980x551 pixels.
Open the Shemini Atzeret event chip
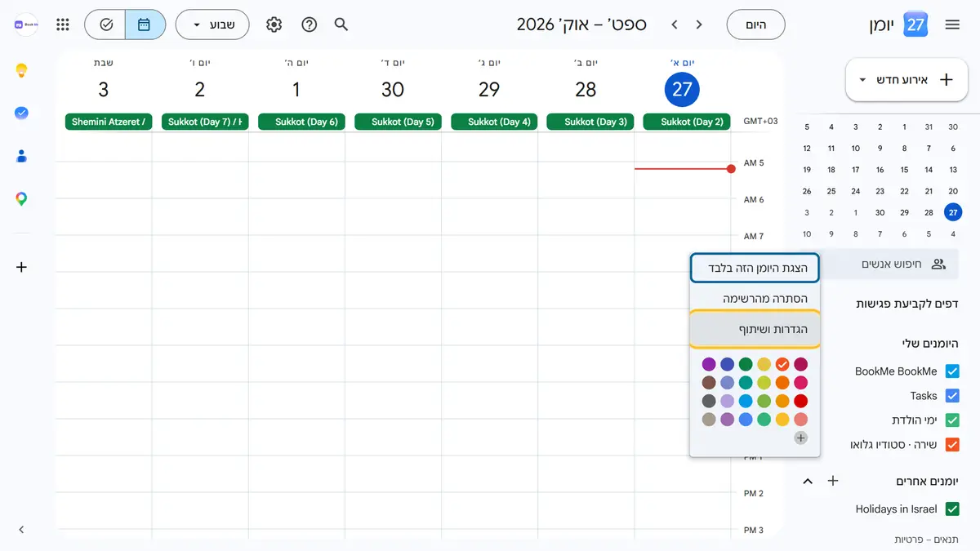[x=109, y=122]
